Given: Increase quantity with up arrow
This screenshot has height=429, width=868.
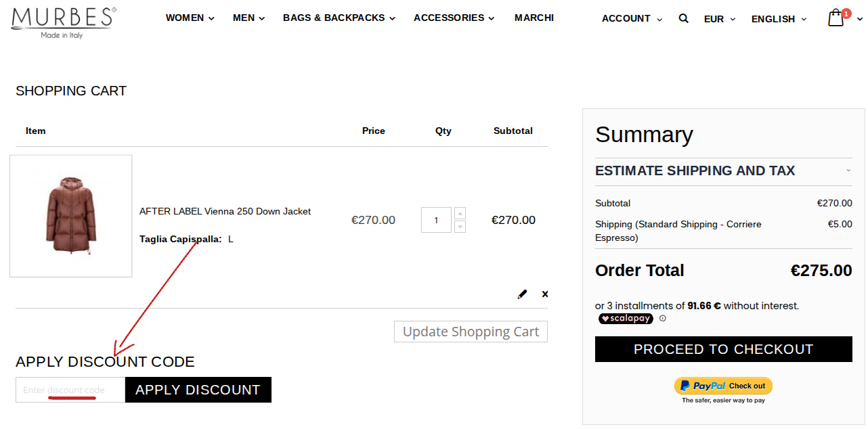Looking at the screenshot, I should (x=460, y=212).
